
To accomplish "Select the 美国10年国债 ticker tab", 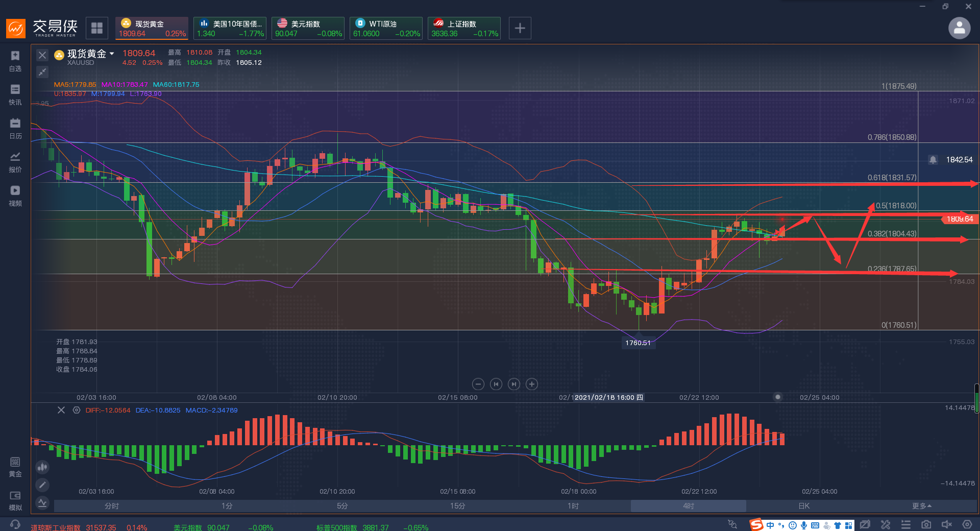I will coord(230,28).
